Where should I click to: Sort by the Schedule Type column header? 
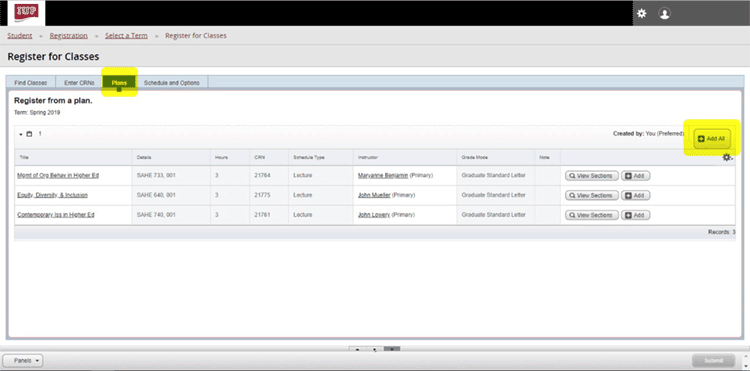tap(320, 157)
